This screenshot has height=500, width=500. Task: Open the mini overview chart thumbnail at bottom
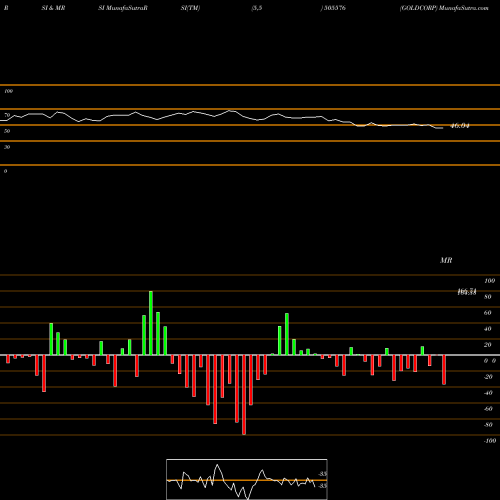click(x=247, y=479)
